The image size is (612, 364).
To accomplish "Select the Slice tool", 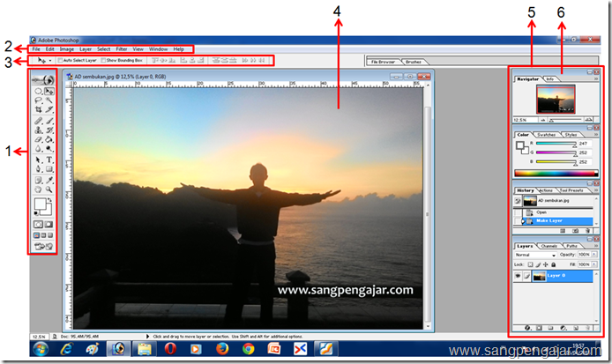I will click(x=49, y=109).
